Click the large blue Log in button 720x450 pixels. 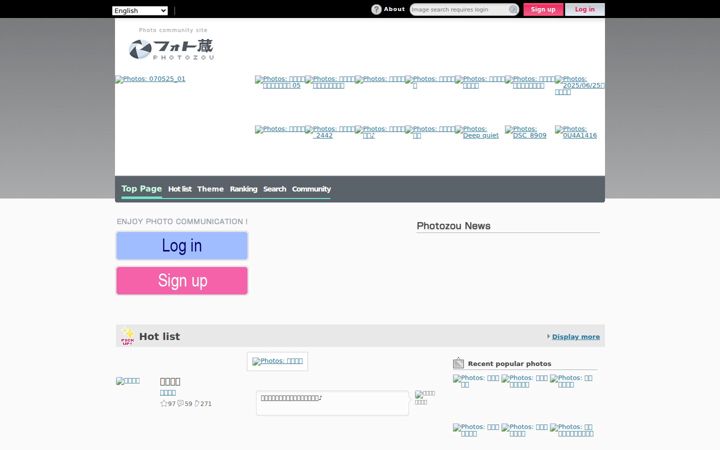point(182,246)
